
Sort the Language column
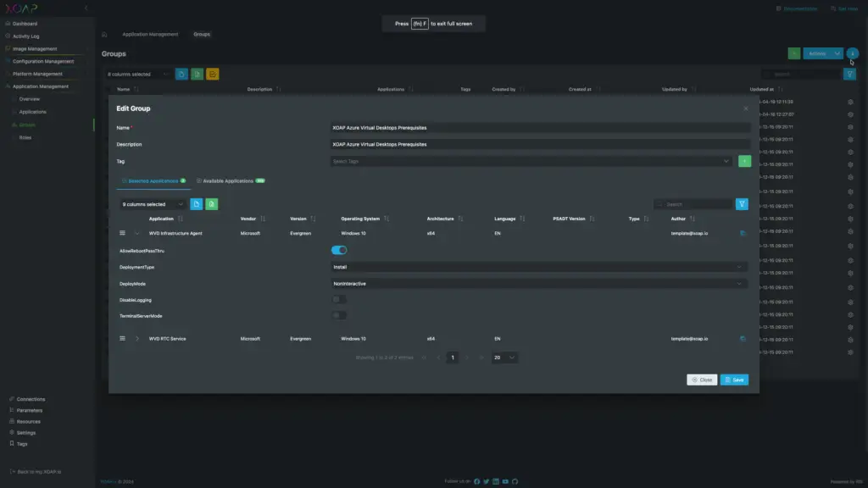522,219
